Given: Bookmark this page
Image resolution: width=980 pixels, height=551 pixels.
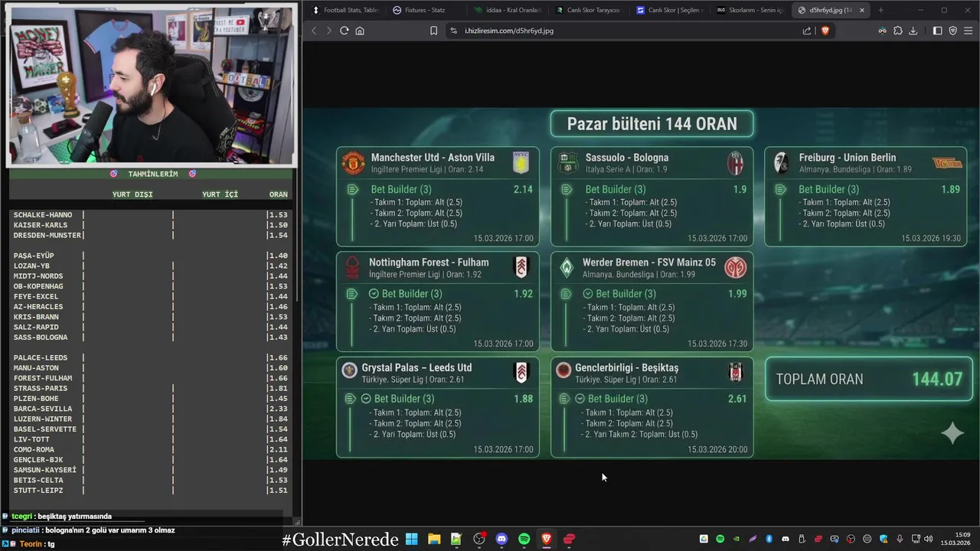Looking at the screenshot, I should click(433, 31).
